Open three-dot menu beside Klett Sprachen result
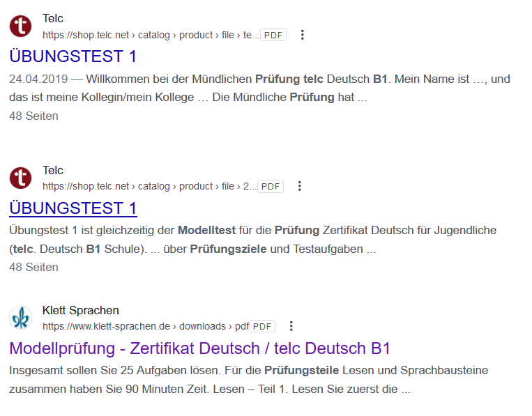 291,326
